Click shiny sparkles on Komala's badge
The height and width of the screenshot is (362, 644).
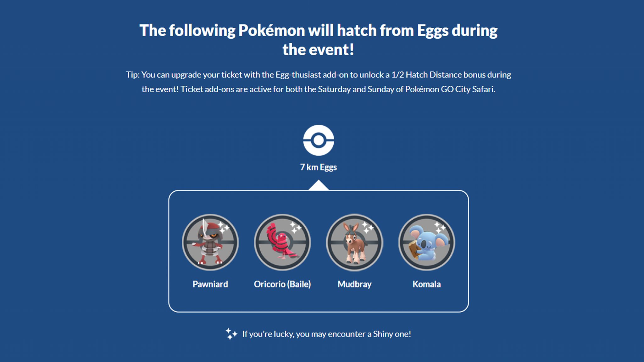[x=440, y=227]
